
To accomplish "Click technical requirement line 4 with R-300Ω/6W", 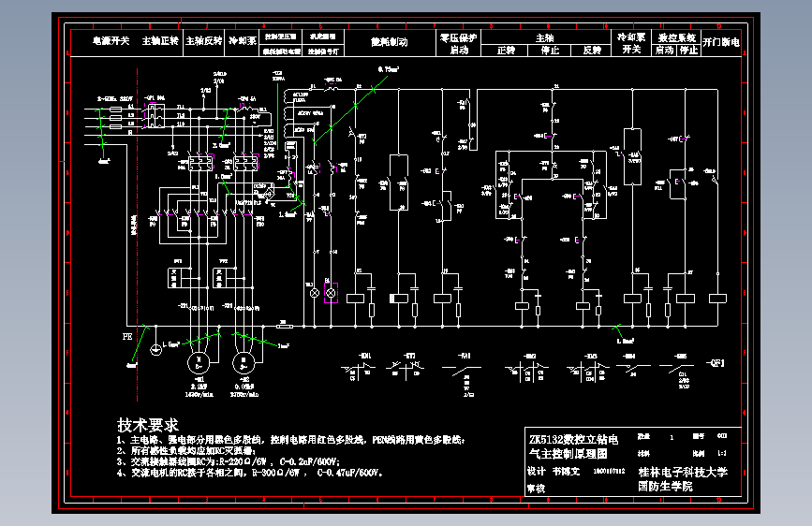I will (249, 473).
